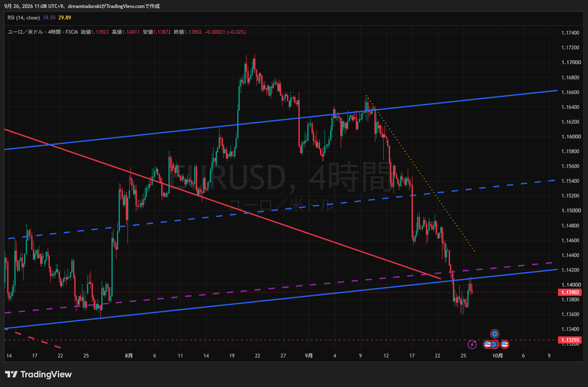The image size is (588, 387).
Task: Select the orange dotted descending line
Action: (x=420, y=173)
